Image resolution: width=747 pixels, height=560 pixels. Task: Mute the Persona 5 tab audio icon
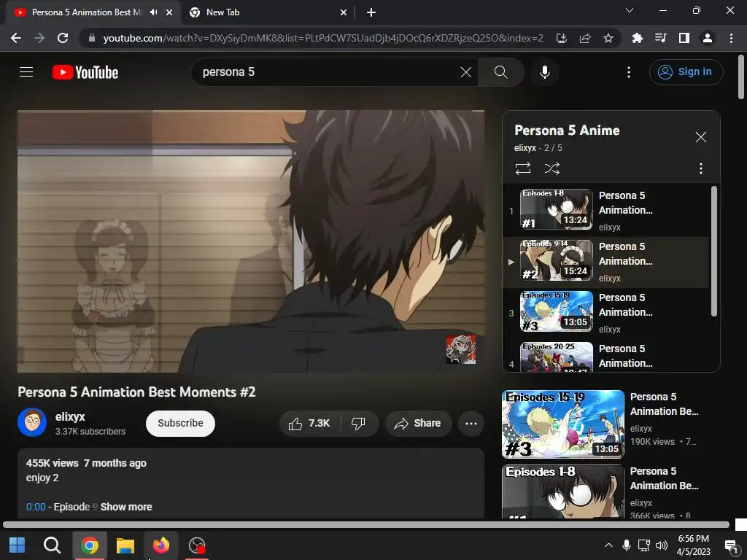tap(153, 12)
